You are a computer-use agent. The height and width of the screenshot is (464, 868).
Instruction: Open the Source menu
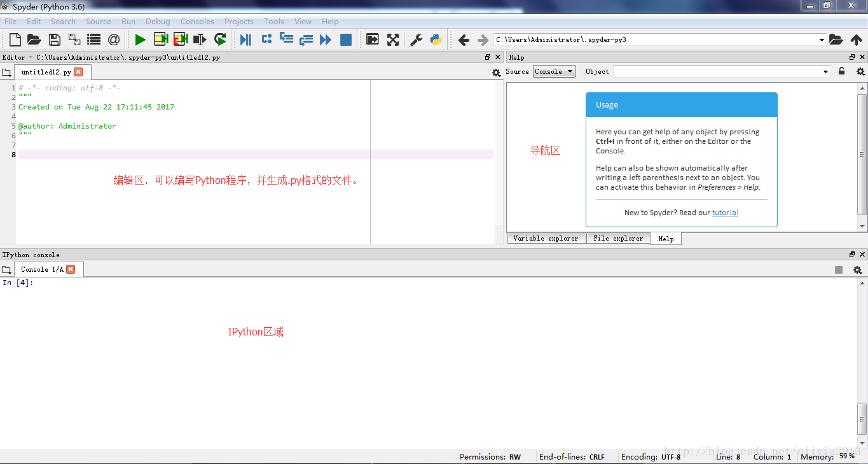[x=99, y=21]
